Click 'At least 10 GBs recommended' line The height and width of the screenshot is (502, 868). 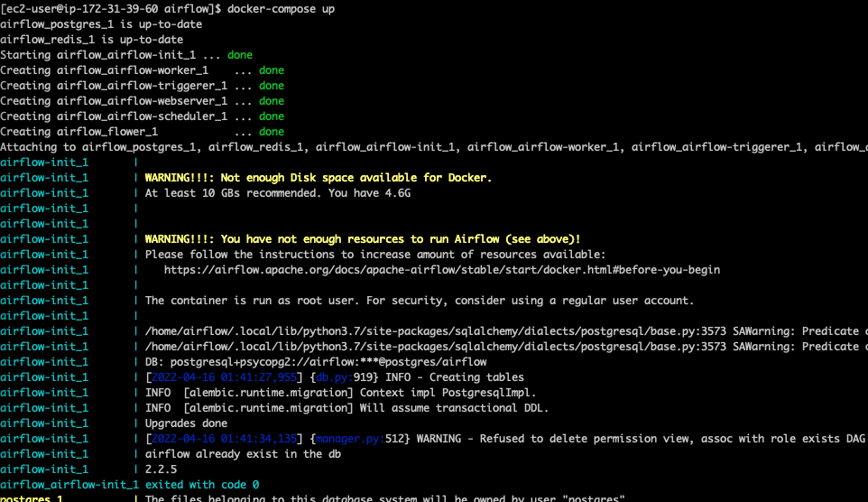[278, 193]
